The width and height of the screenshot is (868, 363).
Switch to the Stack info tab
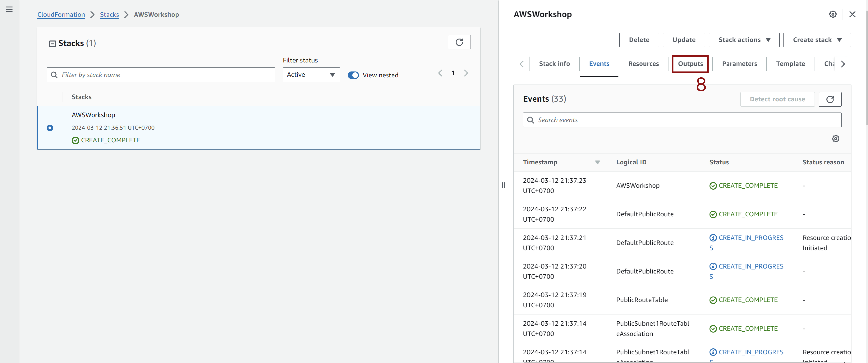tap(554, 64)
